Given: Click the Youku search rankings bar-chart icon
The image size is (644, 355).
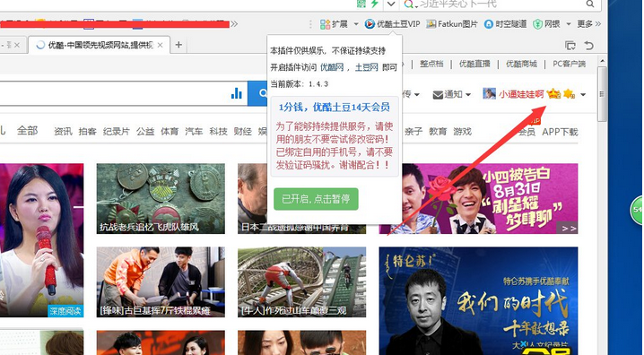Looking at the screenshot, I should point(237,93).
